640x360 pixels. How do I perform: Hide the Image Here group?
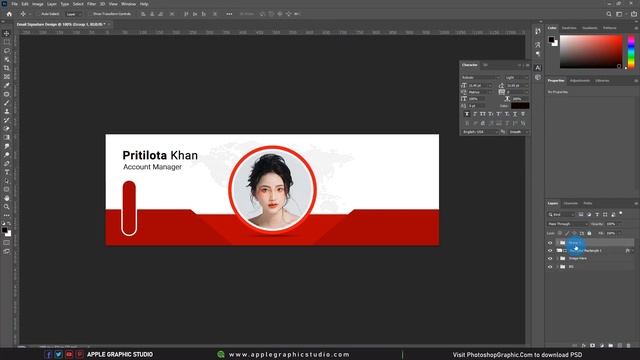(550, 259)
